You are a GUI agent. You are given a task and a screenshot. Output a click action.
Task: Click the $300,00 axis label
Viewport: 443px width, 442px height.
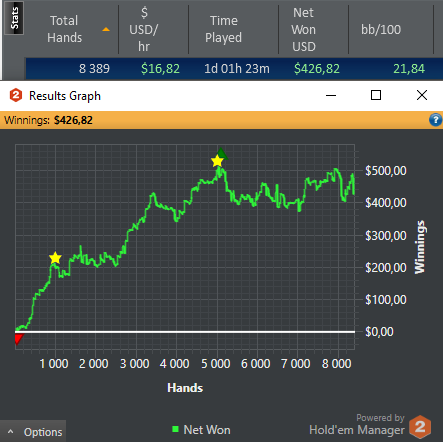tap(386, 236)
